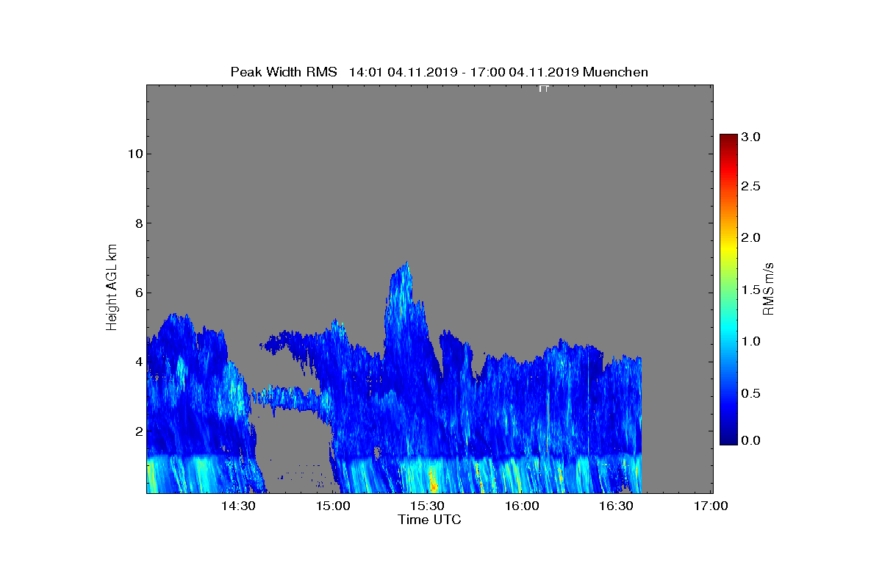Click the height tick label '2'

tap(137, 431)
